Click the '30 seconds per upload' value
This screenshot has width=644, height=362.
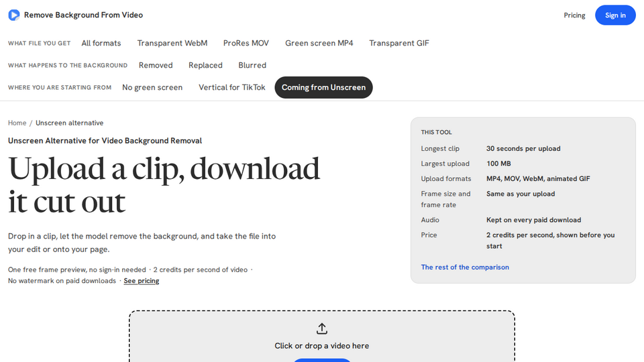(x=523, y=149)
